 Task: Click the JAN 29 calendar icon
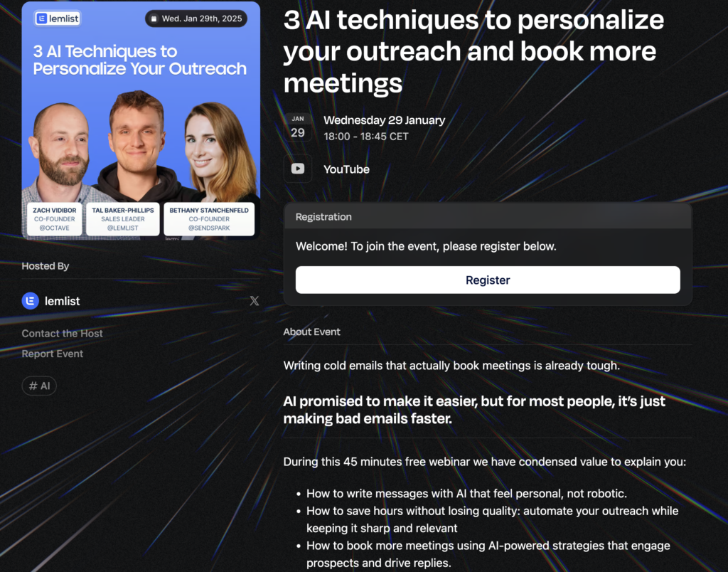(297, 127)
